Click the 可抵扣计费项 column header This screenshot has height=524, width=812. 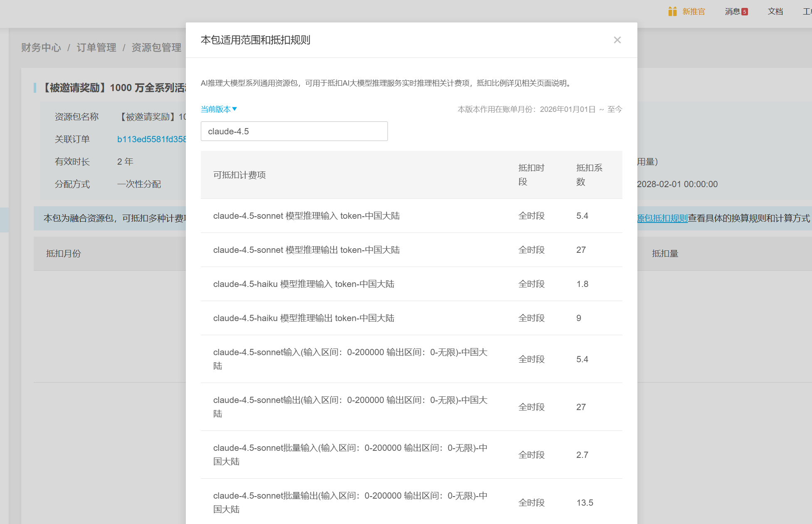click(x=239, y=175)
